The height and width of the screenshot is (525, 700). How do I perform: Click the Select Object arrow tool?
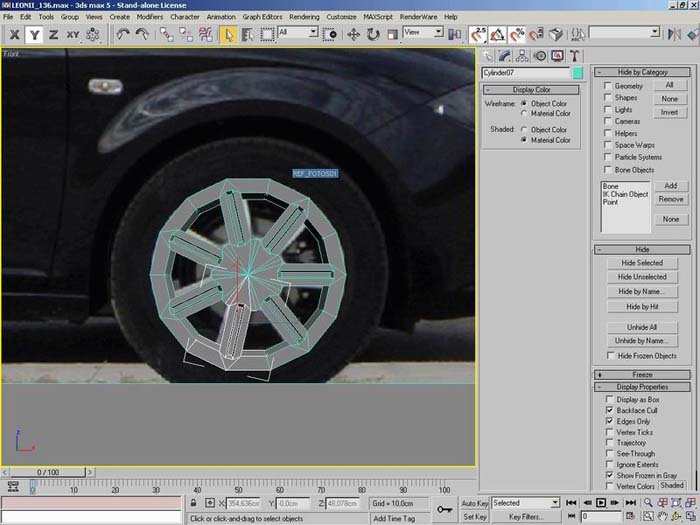228,34
